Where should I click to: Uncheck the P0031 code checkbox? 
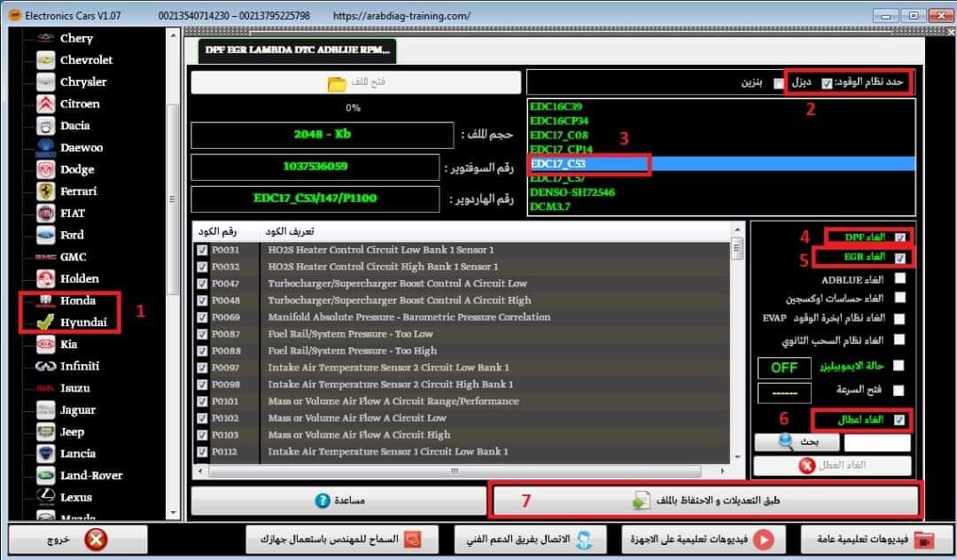click(202, 250)
